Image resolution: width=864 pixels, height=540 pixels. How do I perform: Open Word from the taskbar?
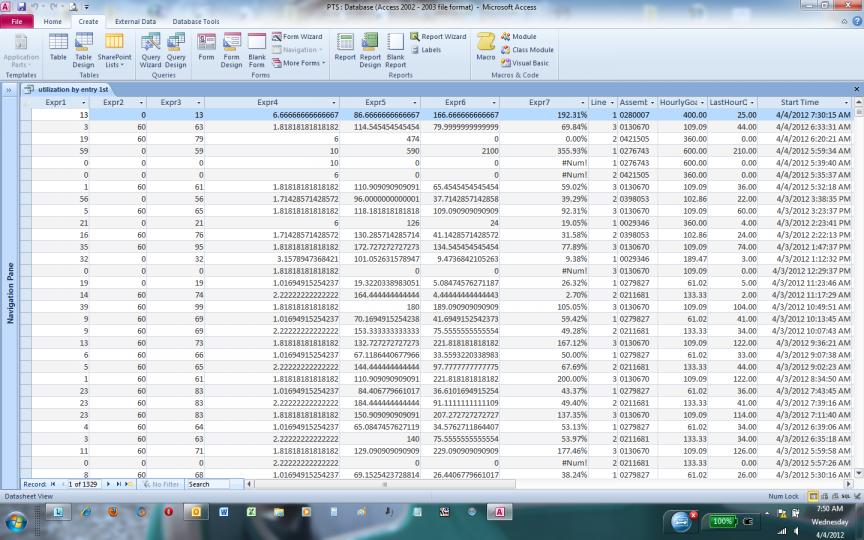[x=224, y=512]
